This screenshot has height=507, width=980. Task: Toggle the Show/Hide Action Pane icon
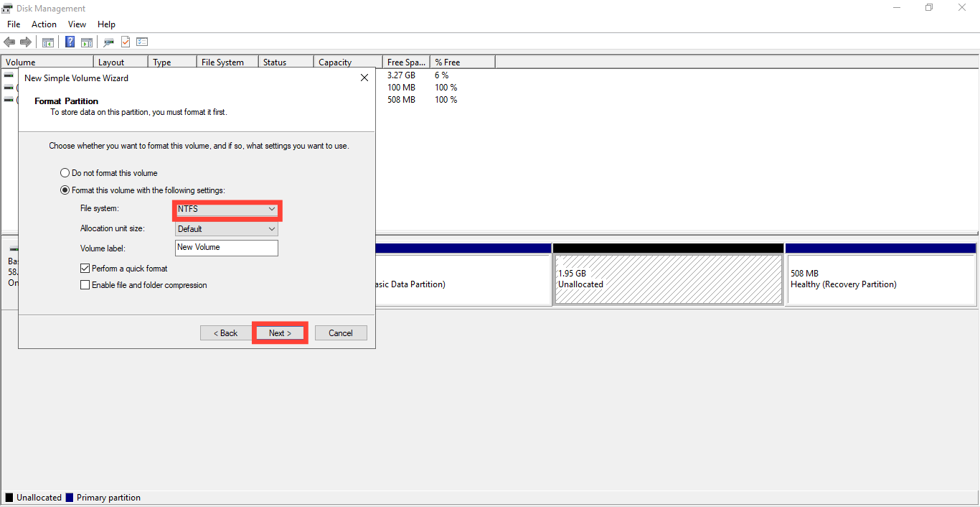coord(86,42)
